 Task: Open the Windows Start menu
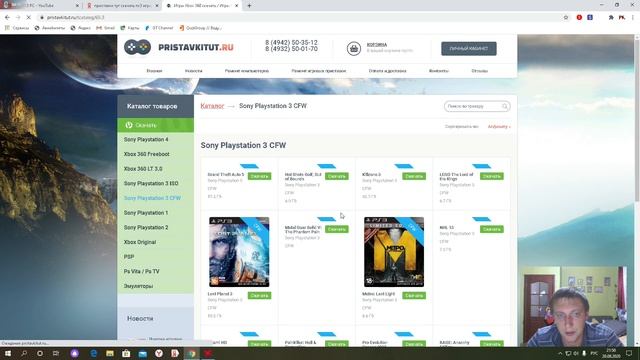coord(7,353)
